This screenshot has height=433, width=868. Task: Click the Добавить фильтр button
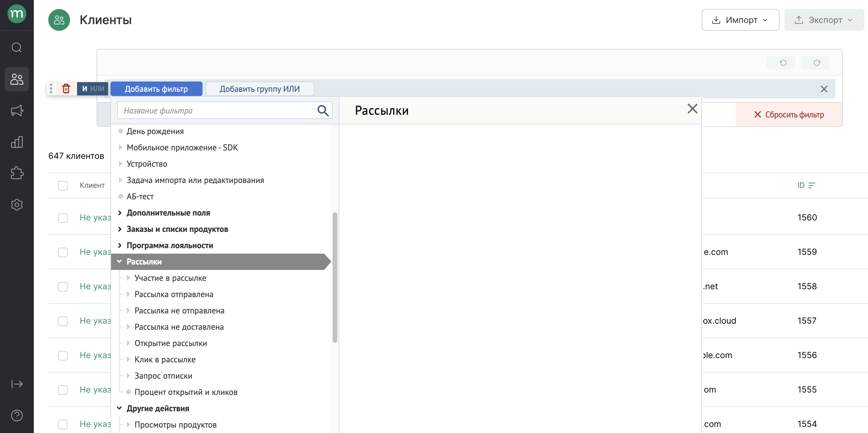pos(156,89)
